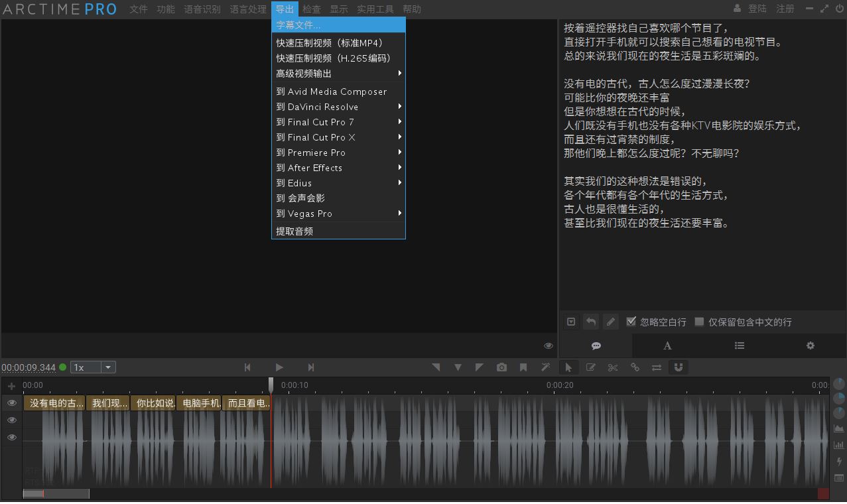Image resolution: width=847 pixels, height=504 pixels.
Task: Click the 00:00:09.344 timecode display
Action: [x=29, y=367]
